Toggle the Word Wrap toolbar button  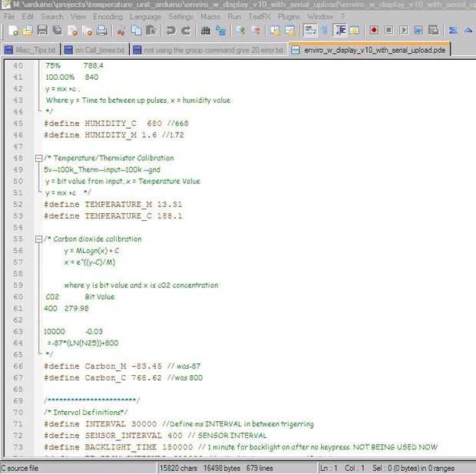[x=310, y=31]
